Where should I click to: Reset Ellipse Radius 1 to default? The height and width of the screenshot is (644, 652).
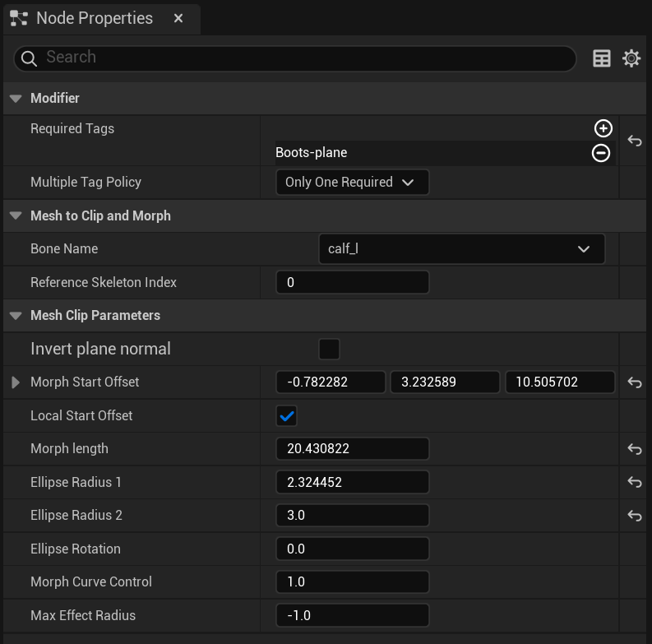635,482
